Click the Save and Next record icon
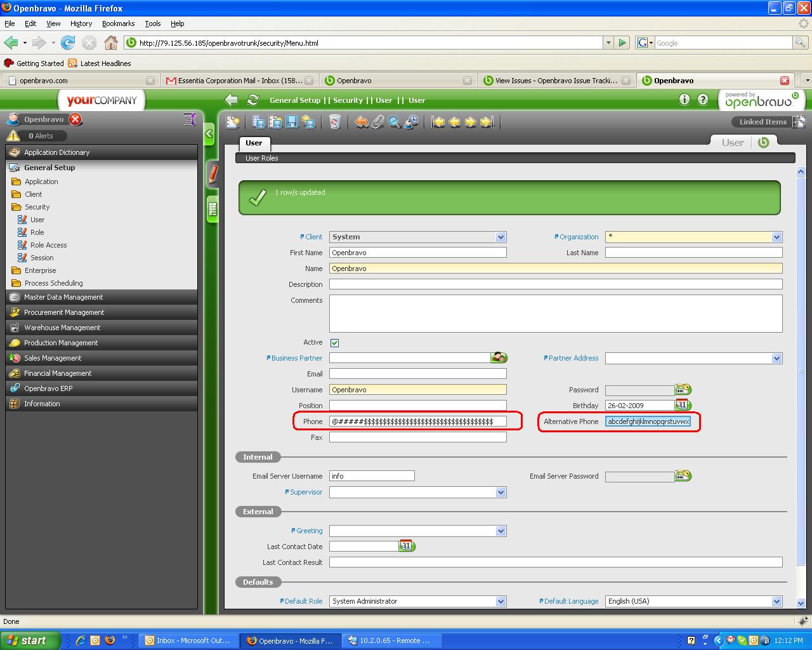The height and width of the screenshot is (650, 812). [x=308, y=122]
